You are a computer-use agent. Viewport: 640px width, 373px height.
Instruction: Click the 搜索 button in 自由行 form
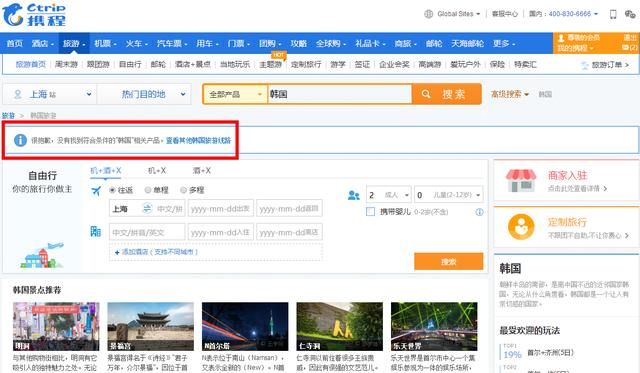click(449, 261)
